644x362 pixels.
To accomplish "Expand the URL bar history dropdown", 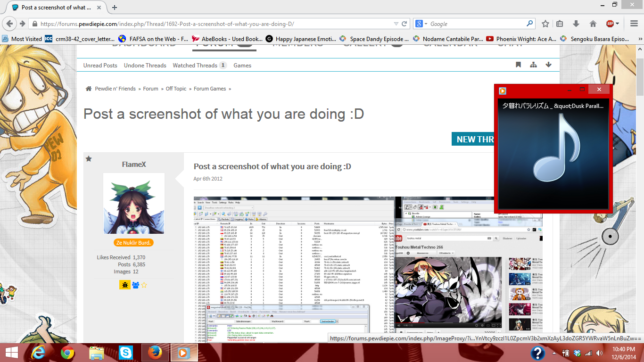I will pyautogui.click(x=396, y=24).
